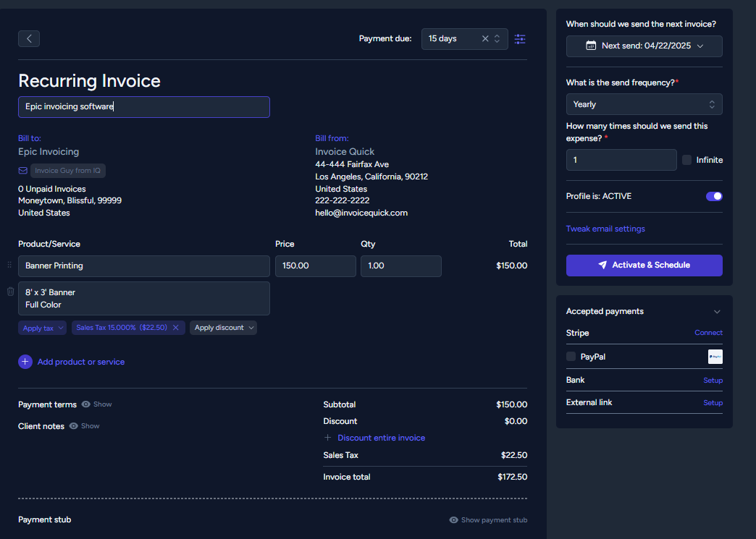756x539 pixels.
Task: Show the Client notes section
Action: point(85,426)
